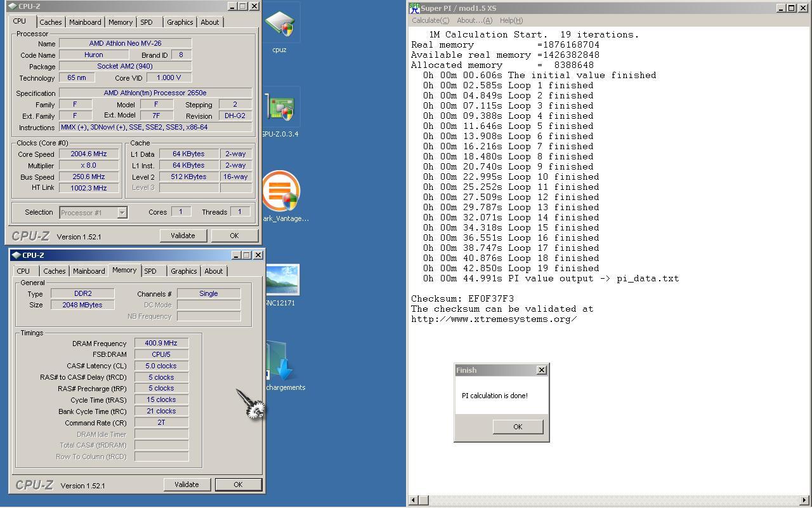
Task: Click the Super PI horizontal scrollbar left arrow
Action: 413,500
